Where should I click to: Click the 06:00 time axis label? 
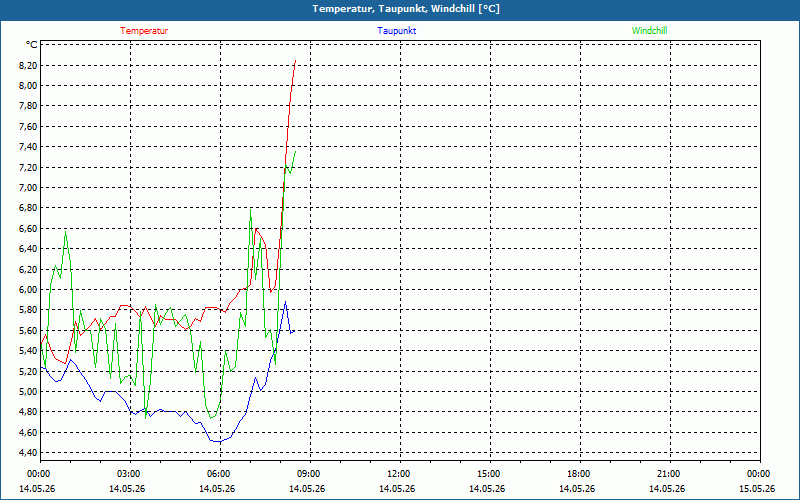(217, 474)
